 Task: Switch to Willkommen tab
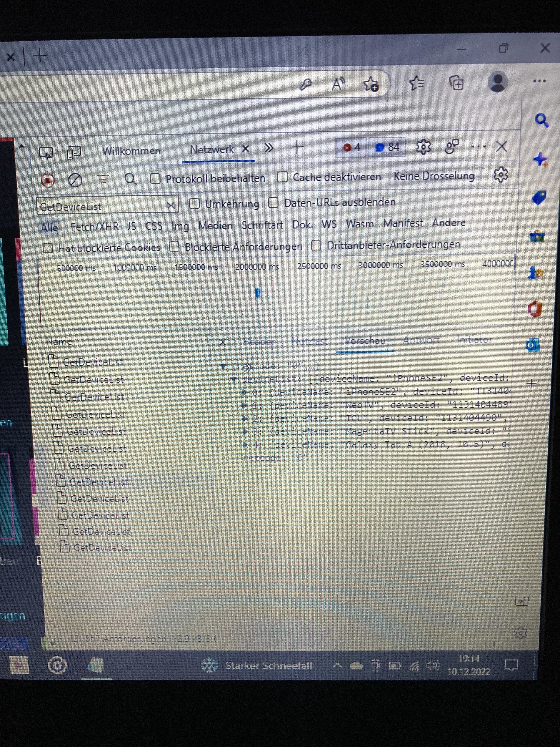coord(131,151)
